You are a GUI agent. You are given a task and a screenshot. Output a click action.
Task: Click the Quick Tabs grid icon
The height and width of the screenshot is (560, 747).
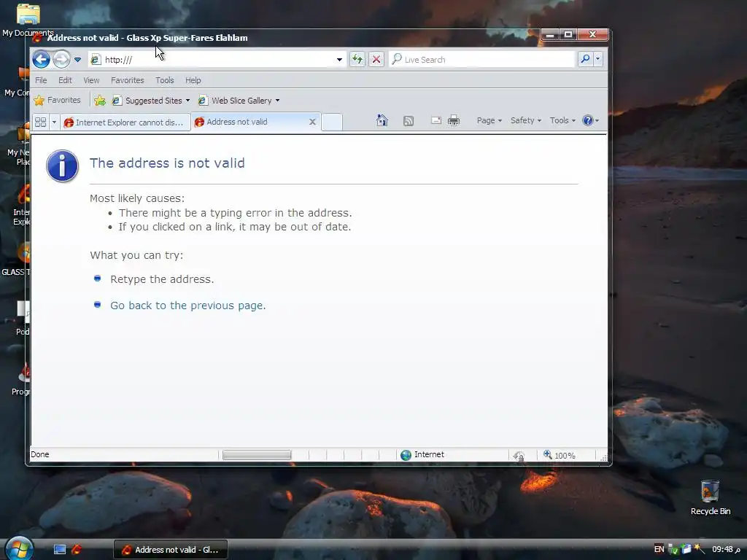41,122
